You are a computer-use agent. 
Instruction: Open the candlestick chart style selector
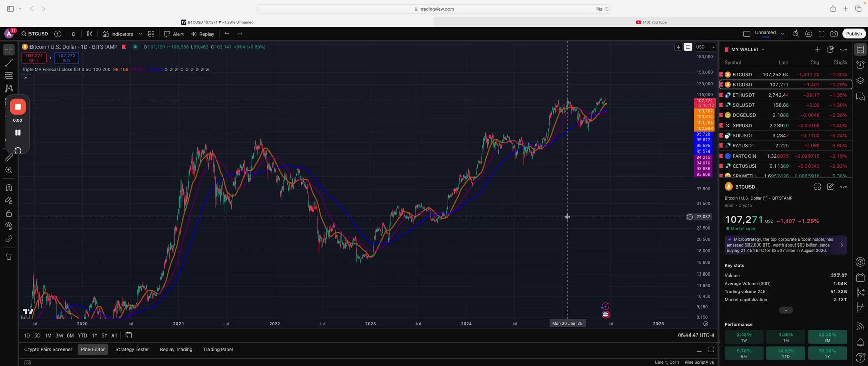[89, 34]
